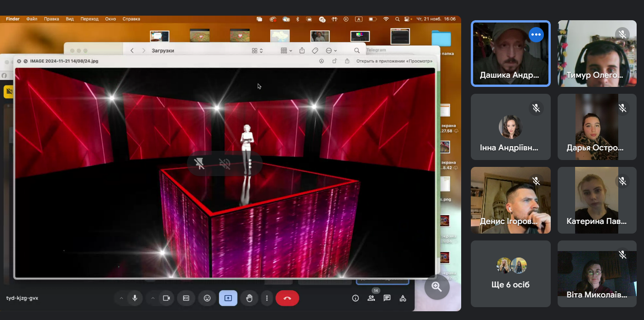Open chat with everyone
This screenshot has width=644, height=320.
coord(387,298)
